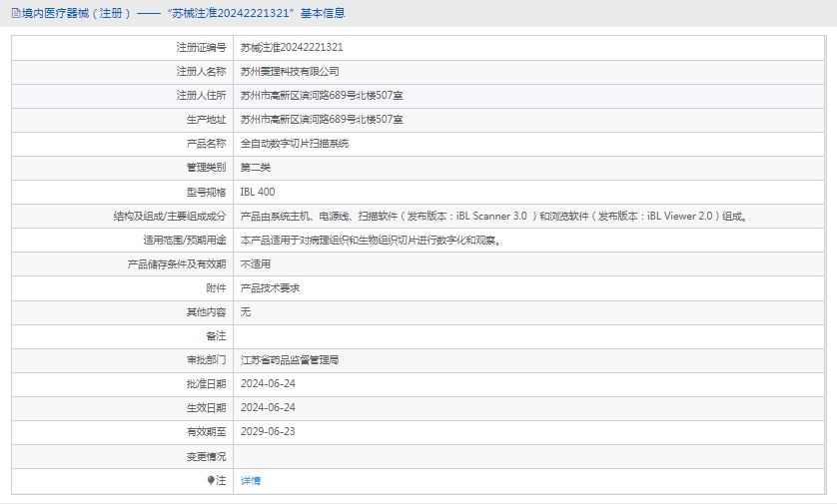The width and height of the screenshot is (837, 504).
Task: Click the registrant name 苏州雯理科技有限公司
Action: point(290,71)
